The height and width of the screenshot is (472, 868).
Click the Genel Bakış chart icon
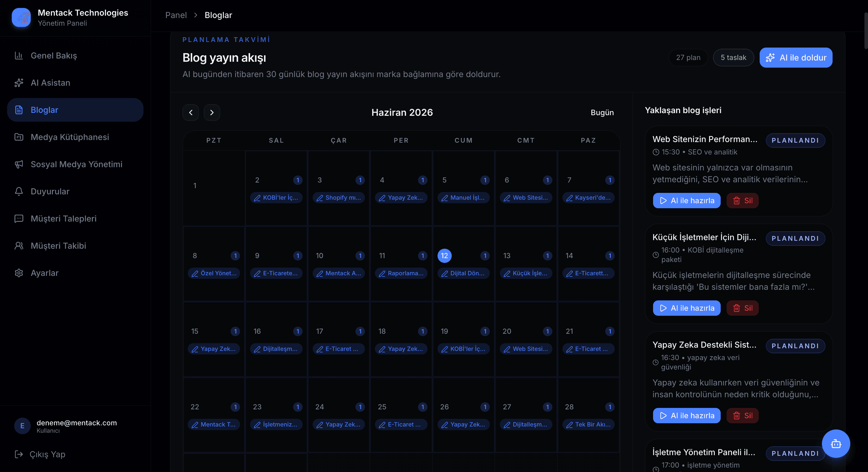pyautogui.click(x=19, y=56)
